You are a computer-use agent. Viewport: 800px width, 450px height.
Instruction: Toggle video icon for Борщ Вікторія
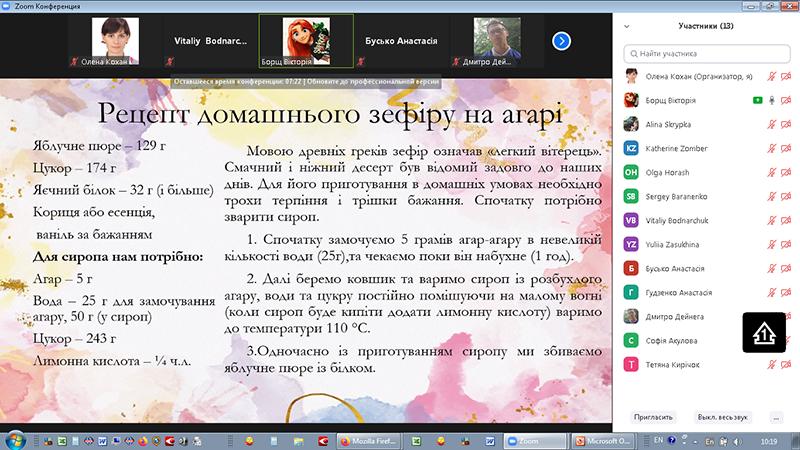click(786, 101)
